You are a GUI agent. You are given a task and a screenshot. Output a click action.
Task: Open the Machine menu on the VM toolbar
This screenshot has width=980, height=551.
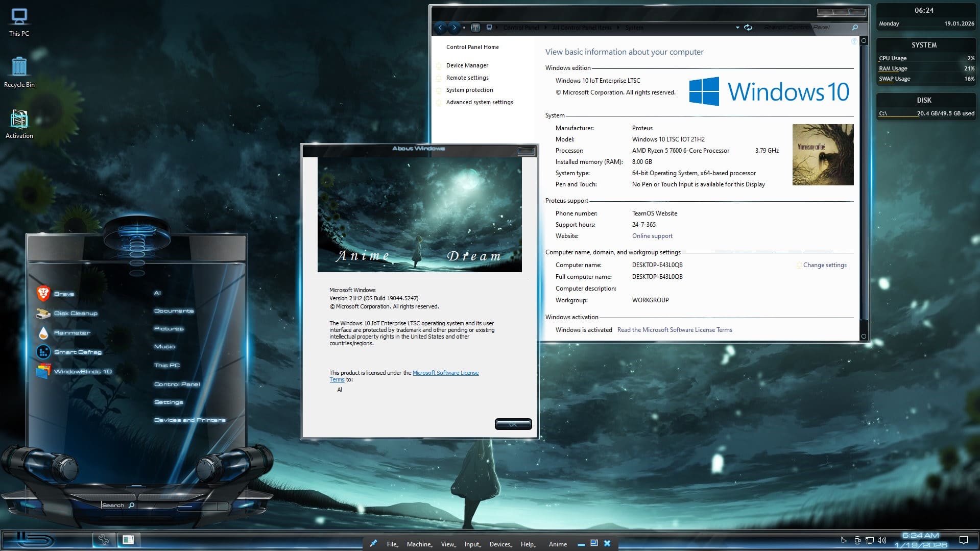click(x=419, y=544)
